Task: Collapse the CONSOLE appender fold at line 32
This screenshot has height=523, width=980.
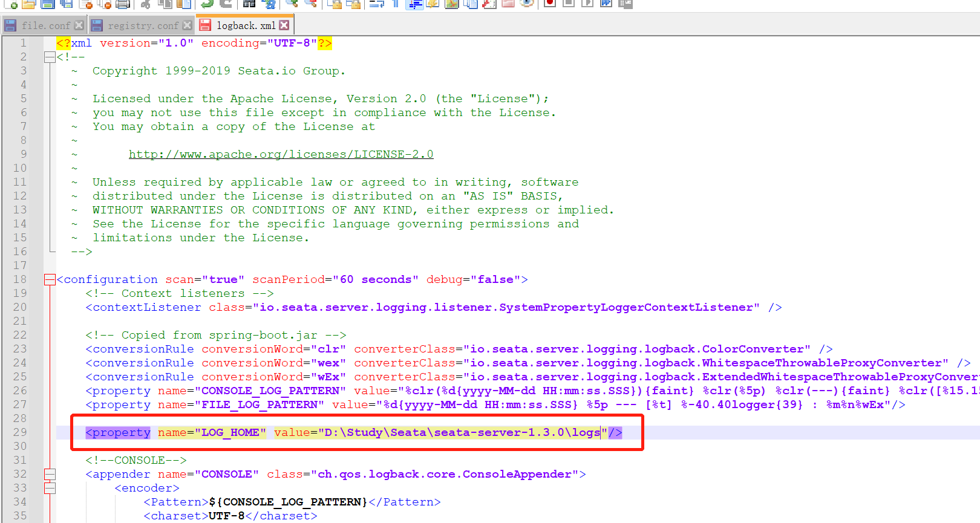Action: click(x=50, y=474)
